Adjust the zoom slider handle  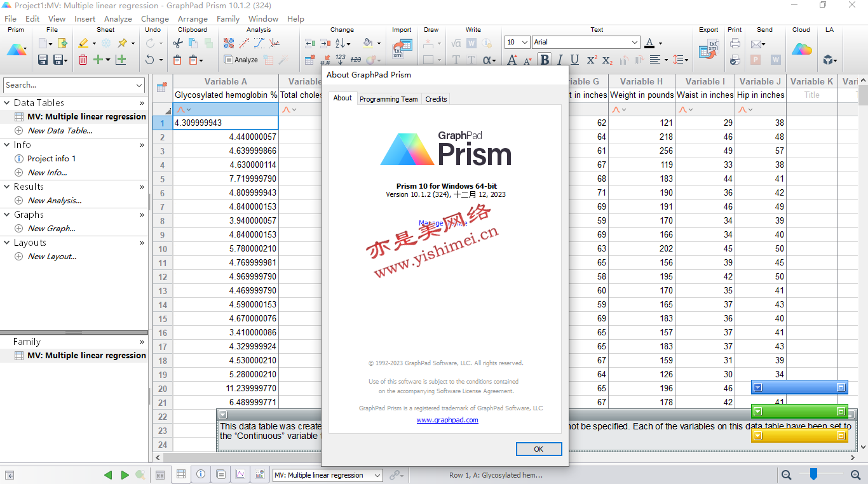click(x=813, y=474)
